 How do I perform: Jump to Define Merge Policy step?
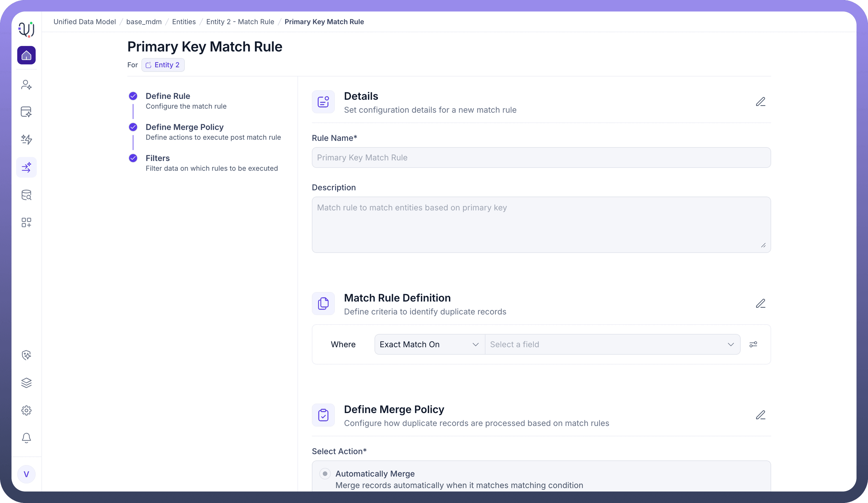tap(184, 127)
